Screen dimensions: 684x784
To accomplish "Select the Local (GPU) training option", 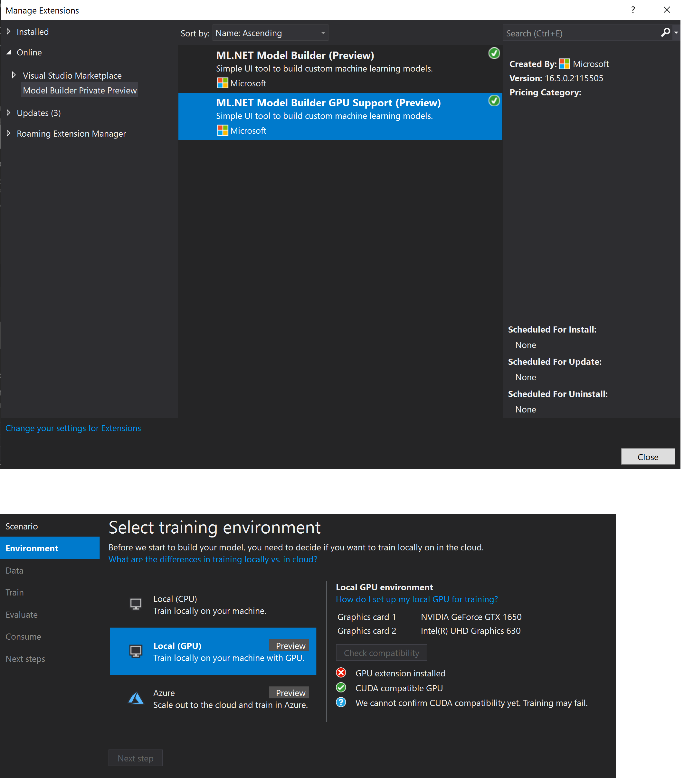I will pos(213,651).
